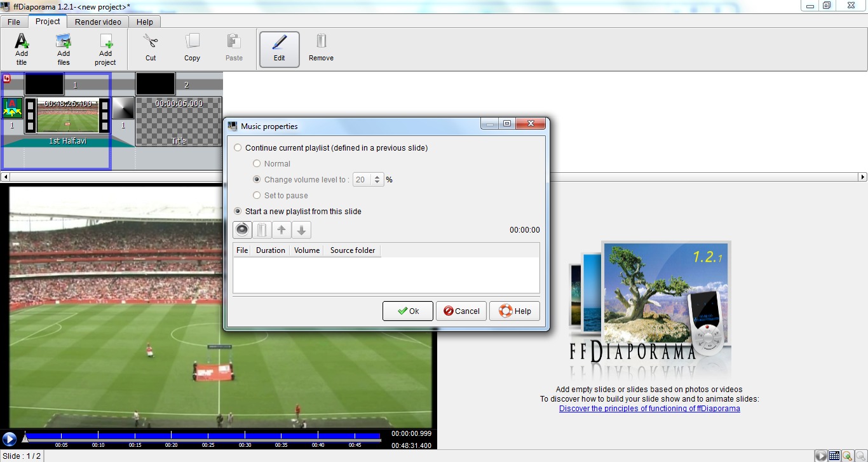The width and height of the screenshot is (868, 462).
Task: Click the blue preview progress bar
Action: pyautogui.click(x=203, y=437)
